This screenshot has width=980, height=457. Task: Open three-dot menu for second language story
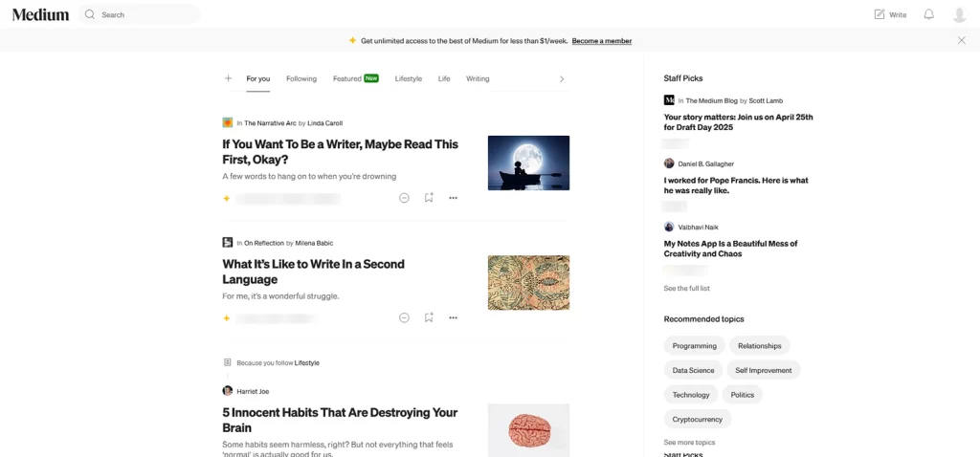click(454, 317)
